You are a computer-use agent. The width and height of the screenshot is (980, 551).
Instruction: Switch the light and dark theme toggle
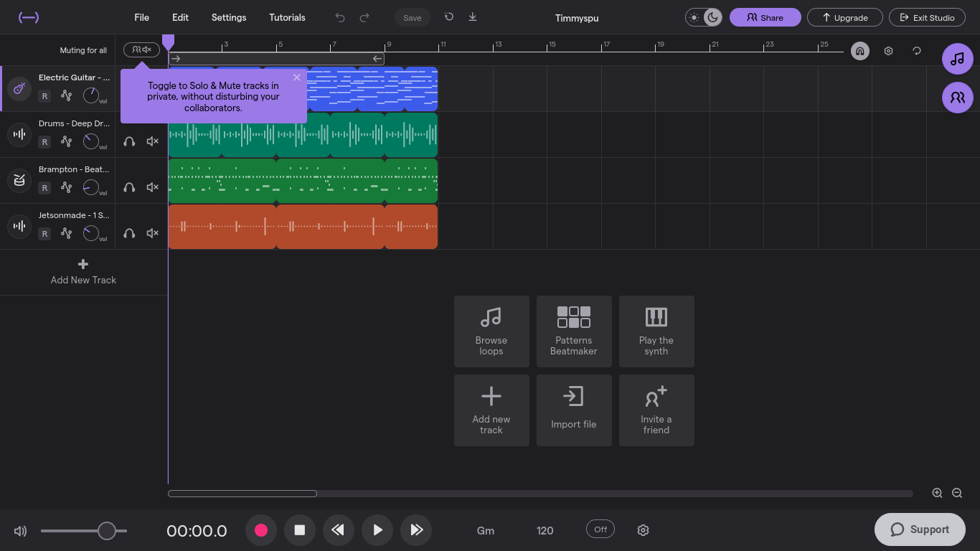[x=704, y=17]
